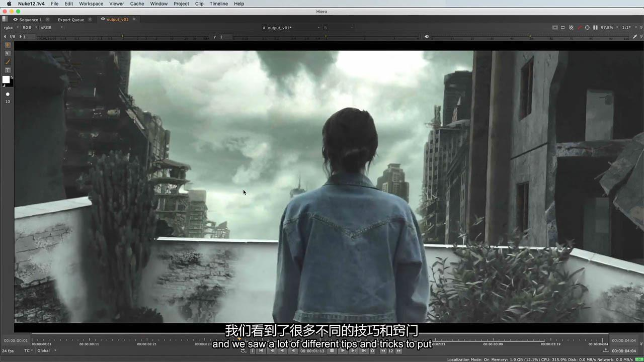The image size is (644, 362).
Task: Open the Help menu
Action: pyautogui.click(x=239, y=4)
